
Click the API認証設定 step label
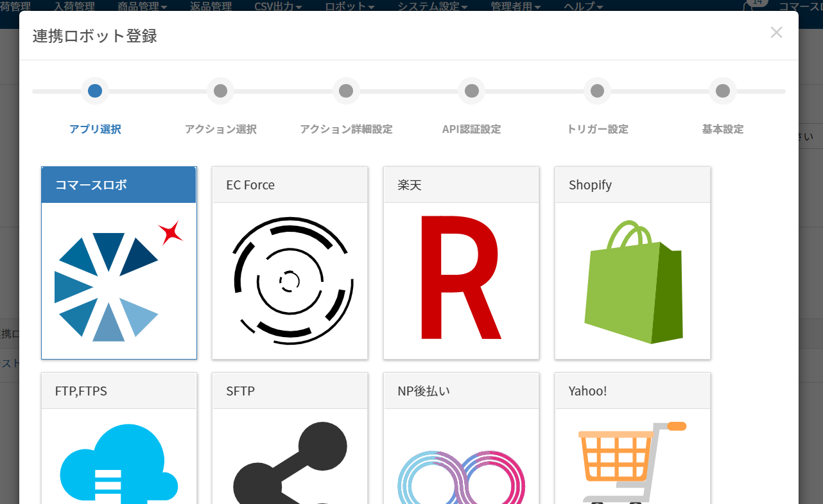tap(472, 129)
